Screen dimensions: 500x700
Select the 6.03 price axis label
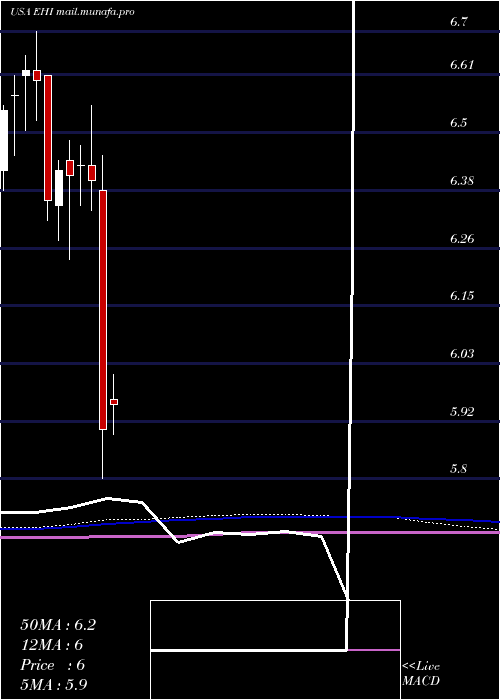[x=462, y=354]
